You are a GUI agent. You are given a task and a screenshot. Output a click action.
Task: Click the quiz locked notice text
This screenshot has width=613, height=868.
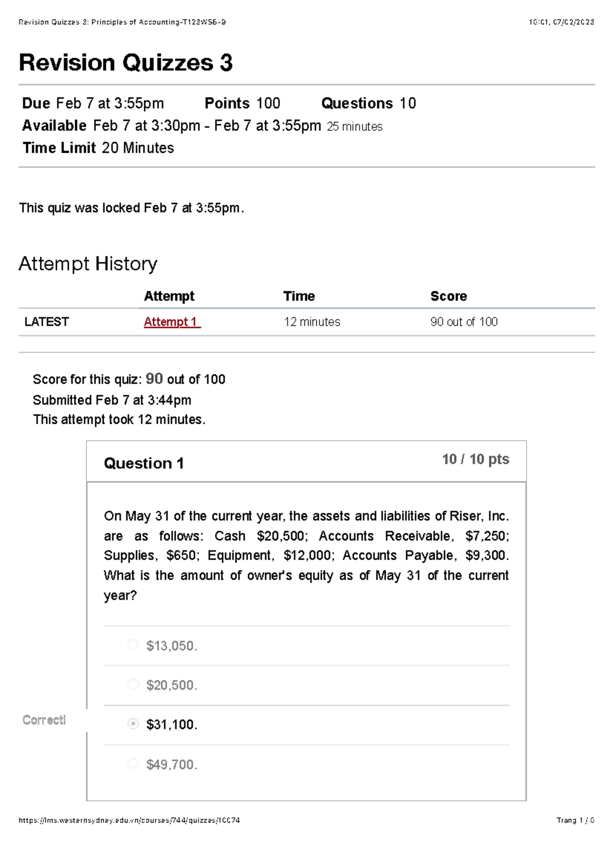coord(131,208)
